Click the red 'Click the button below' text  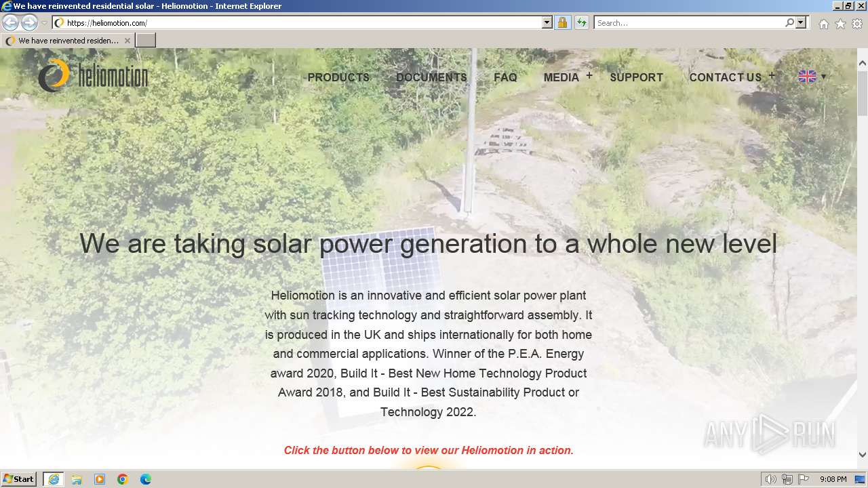[429, 450]
